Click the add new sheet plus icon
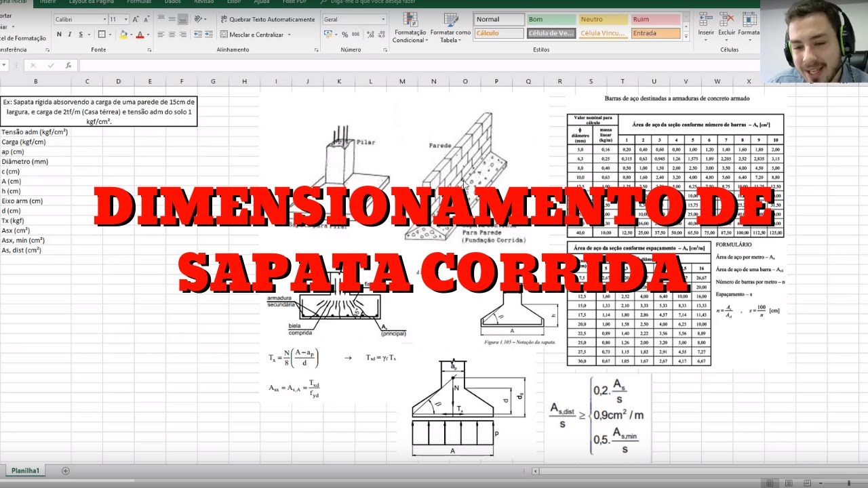The height and width of the screenshot is (488, 868). (66, 470)
